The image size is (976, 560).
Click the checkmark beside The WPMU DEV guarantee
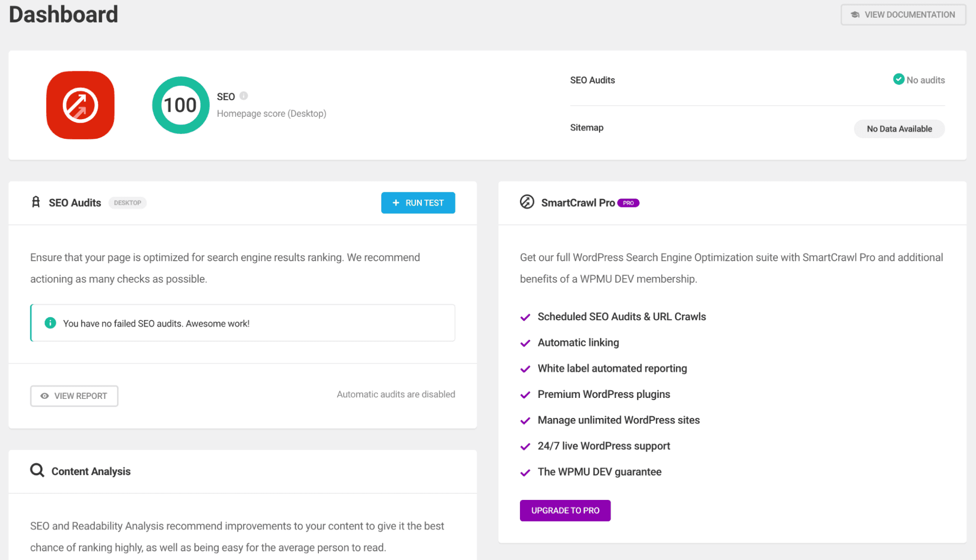coord(525,473)
